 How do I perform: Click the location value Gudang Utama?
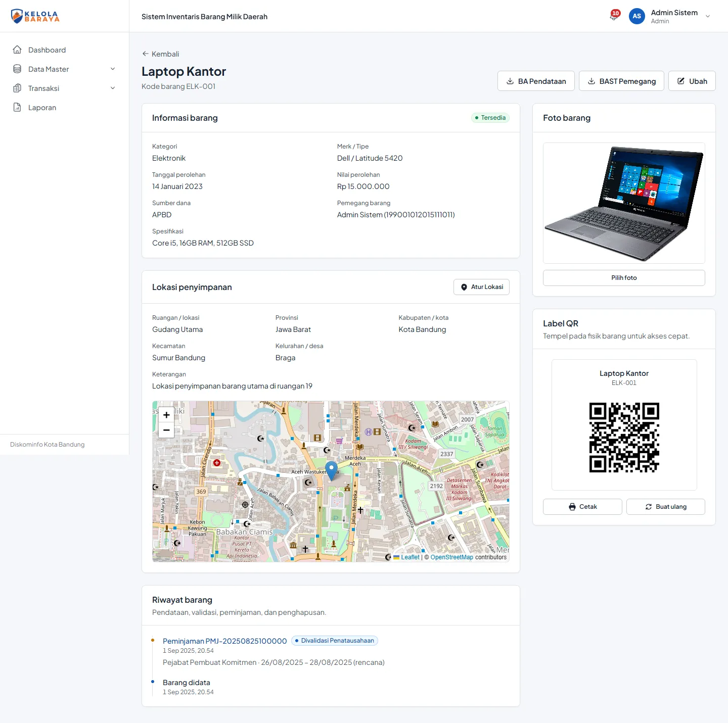click(177, 329)
